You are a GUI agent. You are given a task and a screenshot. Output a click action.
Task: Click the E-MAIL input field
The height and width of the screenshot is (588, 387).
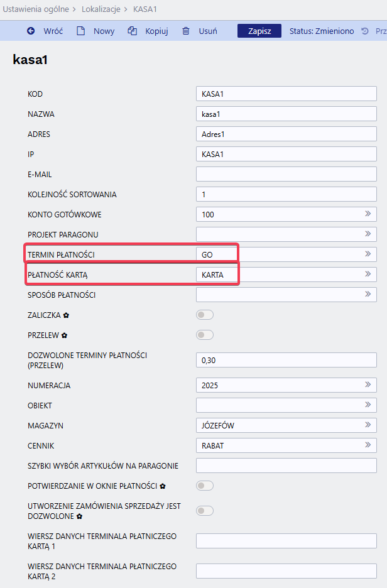pos(286,174)
